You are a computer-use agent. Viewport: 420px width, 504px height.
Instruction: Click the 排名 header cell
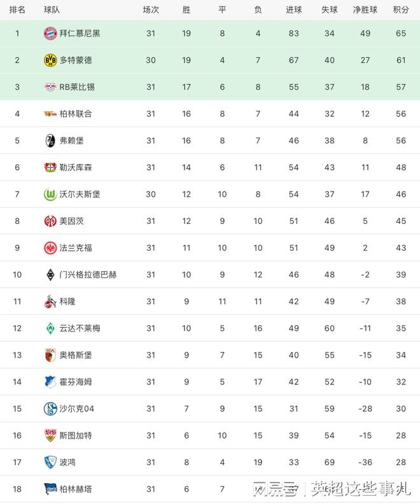[17, 10]
